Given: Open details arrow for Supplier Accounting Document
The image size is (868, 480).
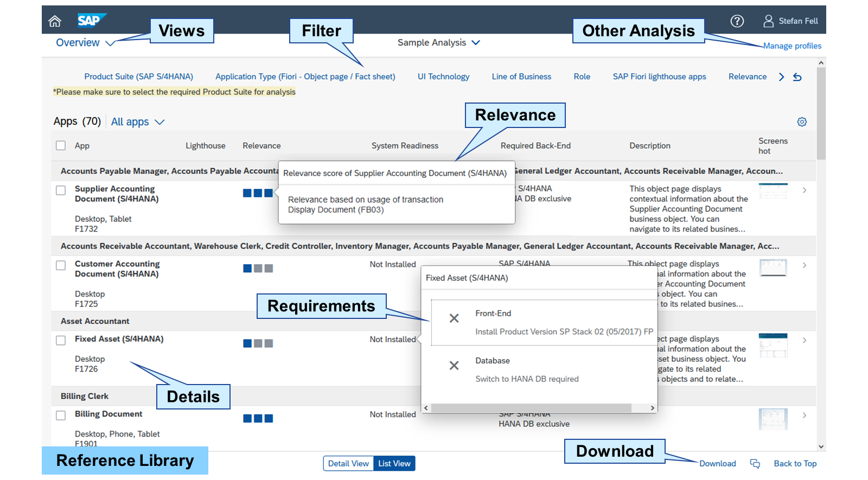Looking at the screenshot, I should tap(805, 190).
